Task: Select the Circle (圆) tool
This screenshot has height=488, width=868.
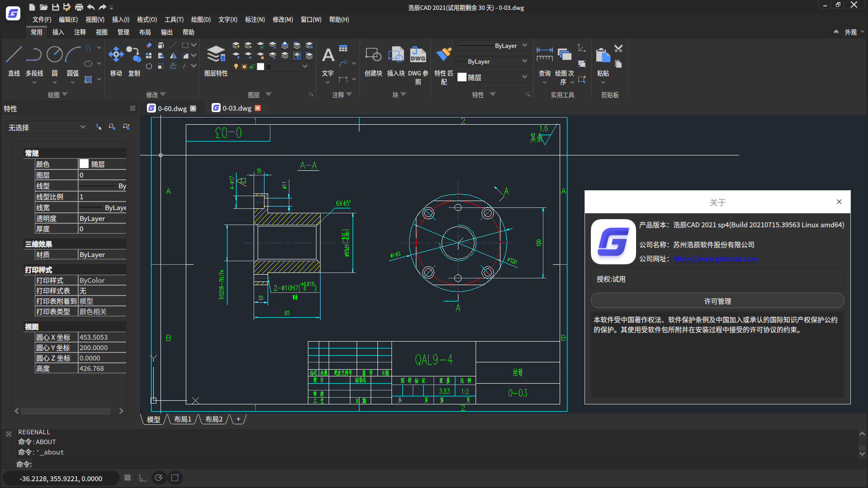Action: click(55, 55)
